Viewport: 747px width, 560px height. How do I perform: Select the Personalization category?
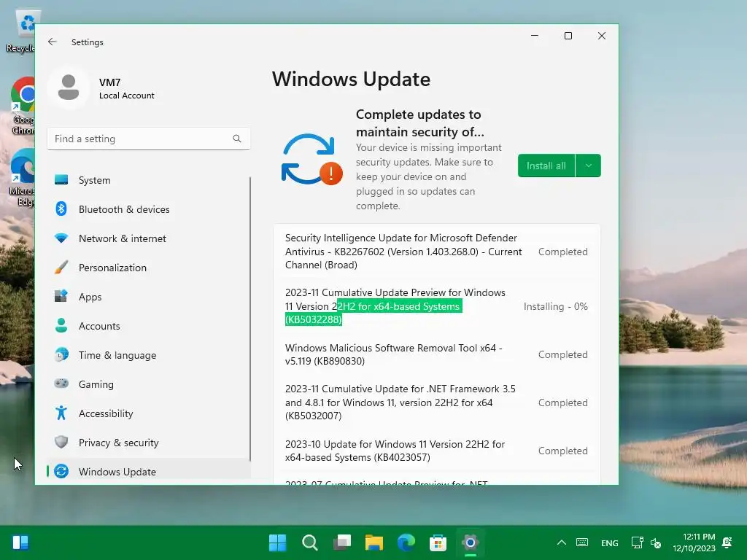click(x=149, y=268)
